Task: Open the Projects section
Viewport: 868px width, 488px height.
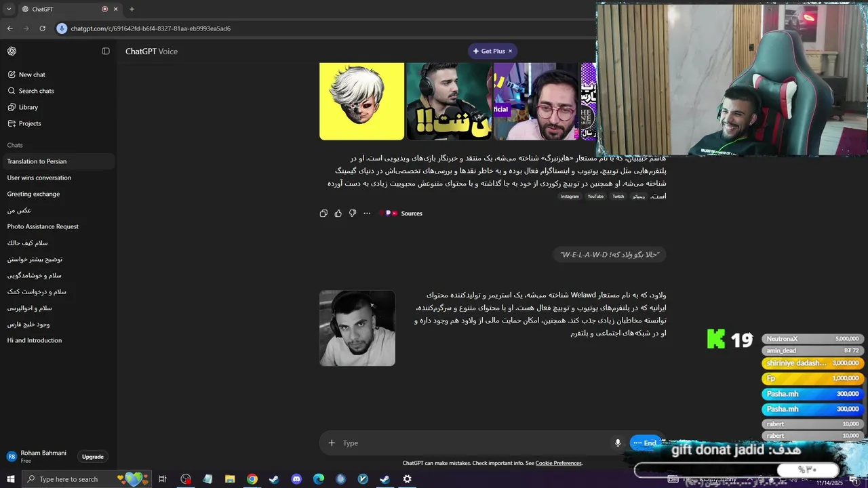Action: [24, 123]
